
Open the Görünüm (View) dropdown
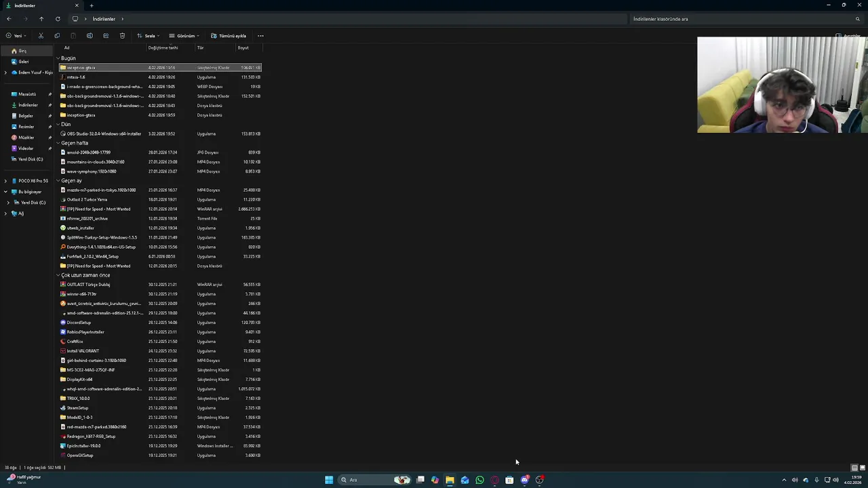click(184, 36)
